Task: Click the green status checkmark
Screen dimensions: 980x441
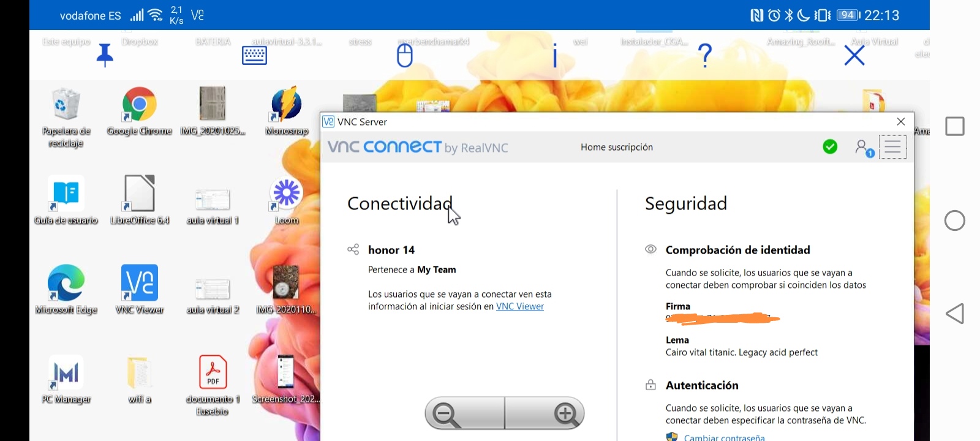Action: coord(830,147)
